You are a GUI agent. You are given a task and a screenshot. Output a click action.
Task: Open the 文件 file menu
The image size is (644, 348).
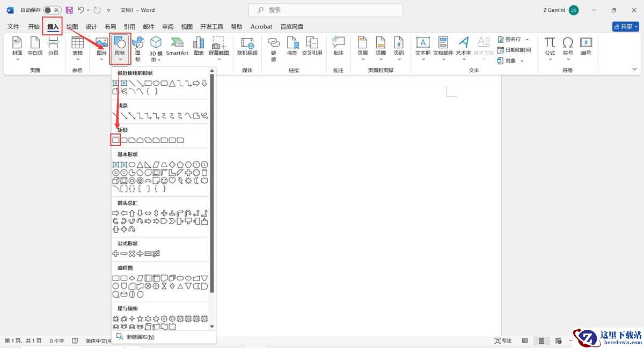[13, 26]
